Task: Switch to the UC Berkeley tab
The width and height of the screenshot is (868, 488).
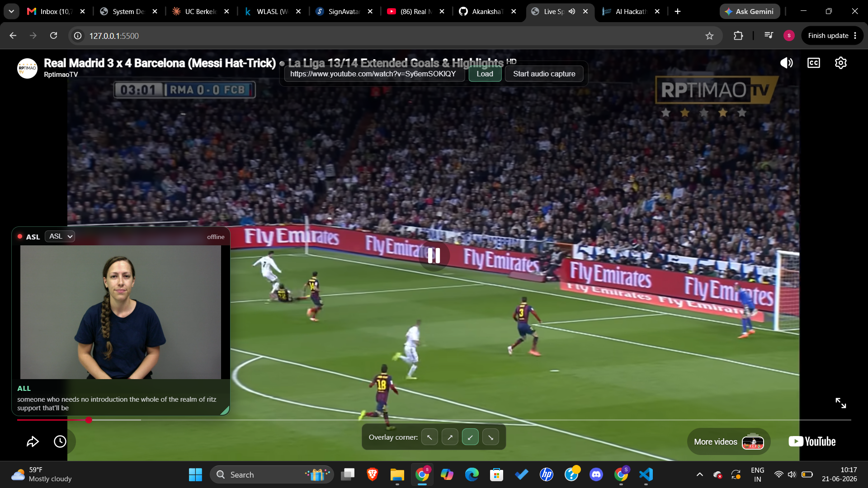Action: click(x=201, y=11)
